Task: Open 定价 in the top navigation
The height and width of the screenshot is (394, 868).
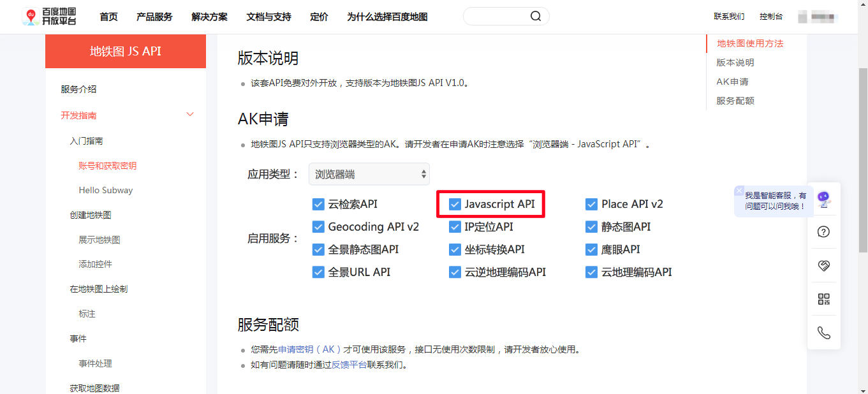Action: pos(319,17)
